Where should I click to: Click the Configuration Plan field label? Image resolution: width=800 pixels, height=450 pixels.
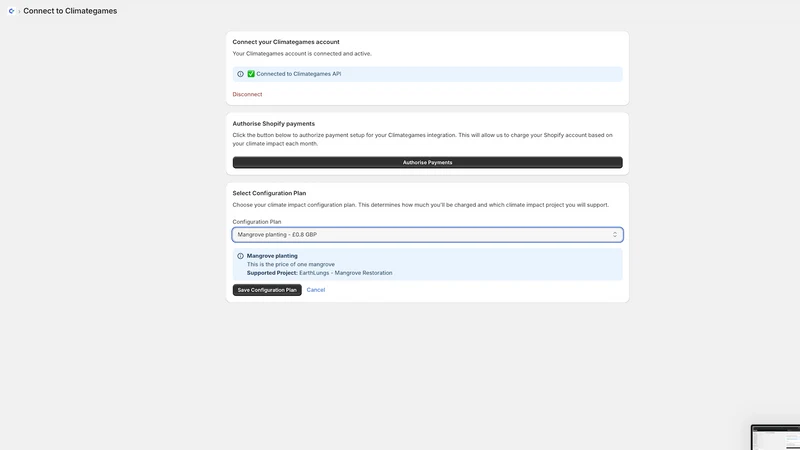257,222
